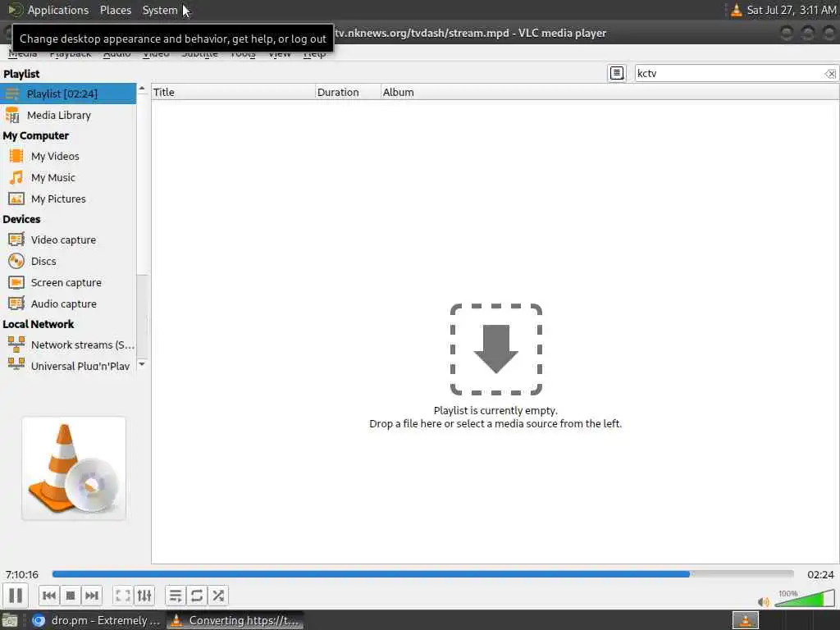
Task: Click the clock Sat Jul 27, 3:11 AM
Action: [x=792, y=10]
